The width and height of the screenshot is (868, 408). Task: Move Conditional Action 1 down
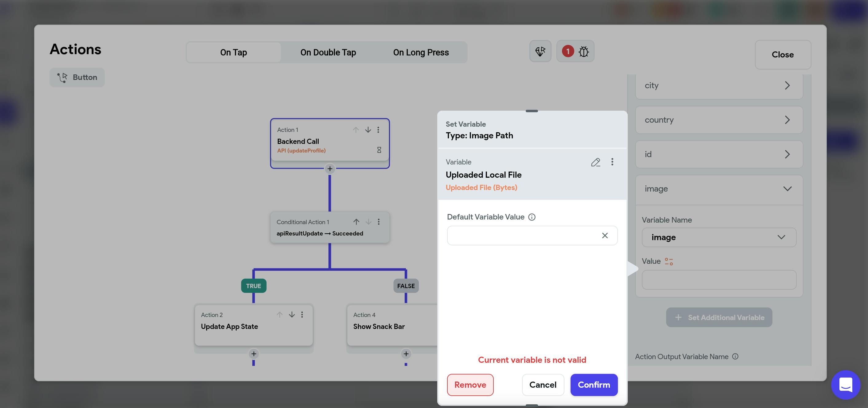tap(368, 222)
